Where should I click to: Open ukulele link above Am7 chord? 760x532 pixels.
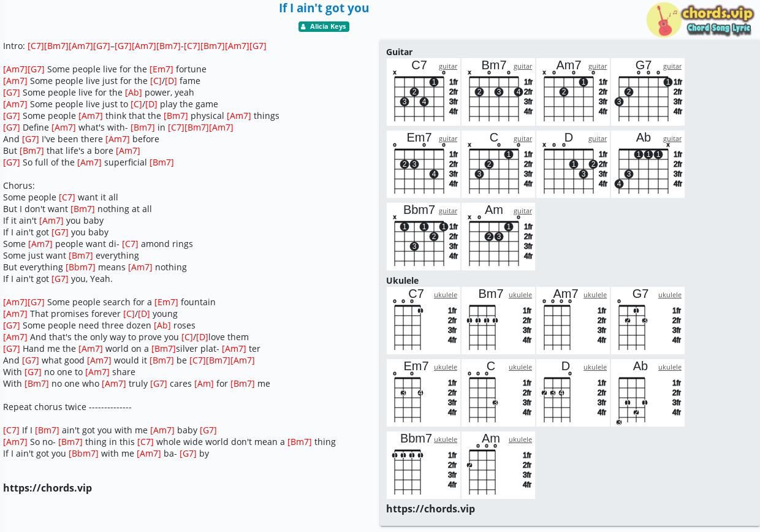(595, 295)
